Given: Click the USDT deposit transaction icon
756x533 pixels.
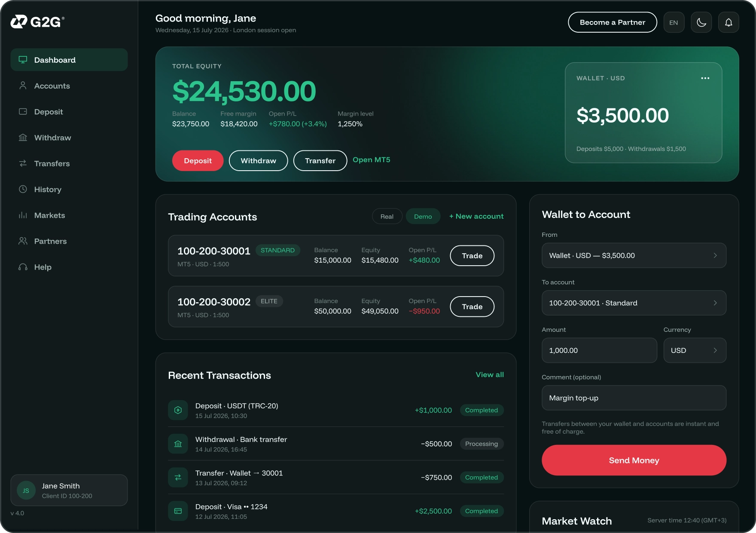Looking at the screenshot, I should coord(178,410).
